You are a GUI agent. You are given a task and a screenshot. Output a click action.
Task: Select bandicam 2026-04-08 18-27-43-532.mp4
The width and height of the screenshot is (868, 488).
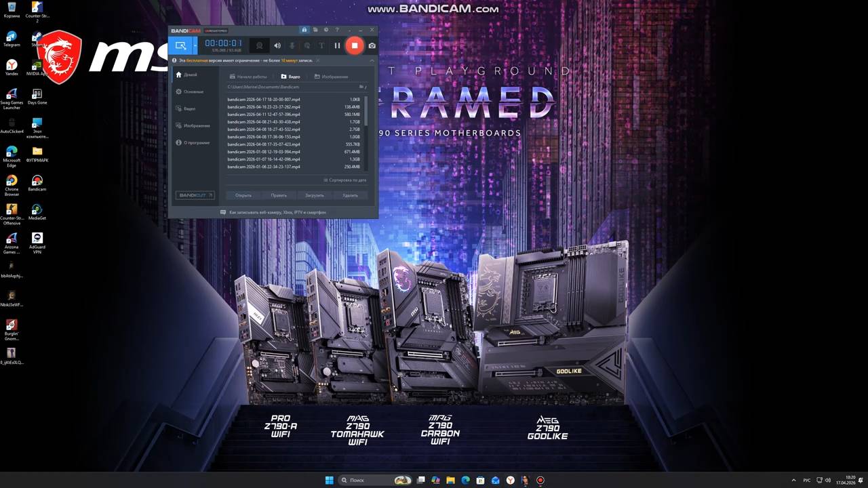294,129
